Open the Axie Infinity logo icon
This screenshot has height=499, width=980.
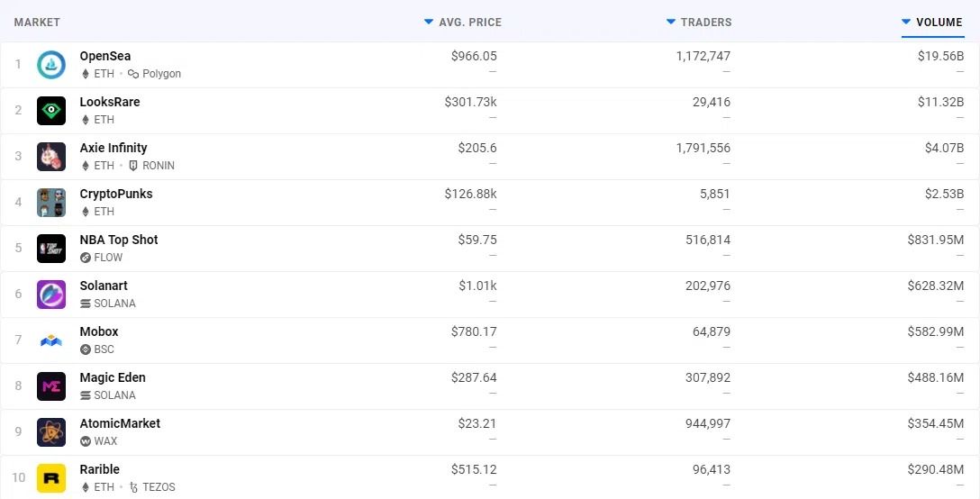pos(51,157)
